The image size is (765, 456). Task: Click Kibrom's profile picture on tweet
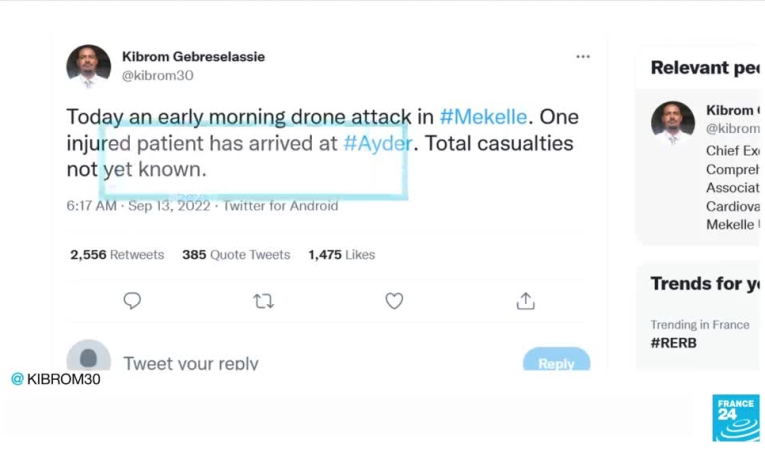[x=88, y=67]
